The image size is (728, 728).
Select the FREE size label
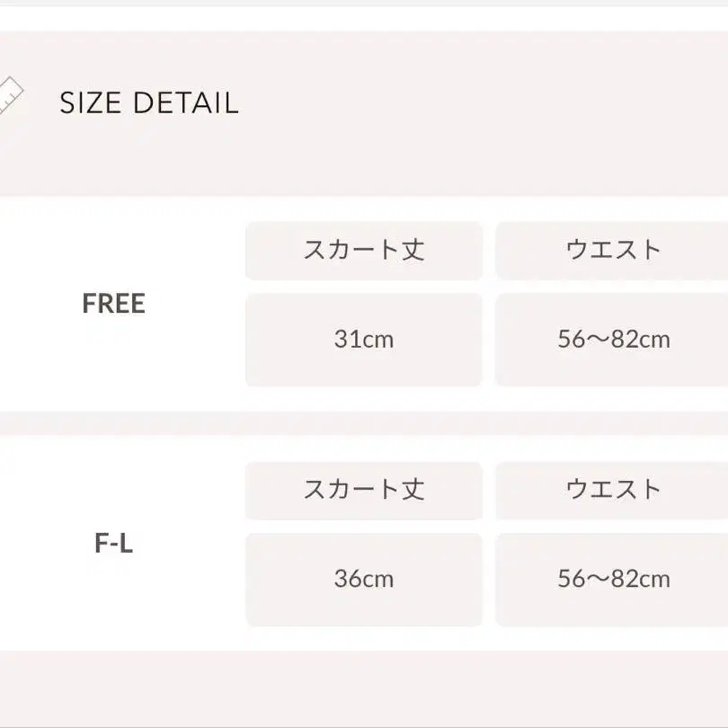tap(113, 304)
